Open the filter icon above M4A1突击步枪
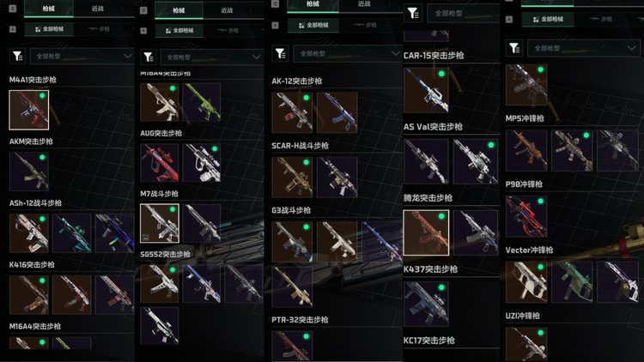Screen dimensions: 644x362 click(x=17, y=56)
